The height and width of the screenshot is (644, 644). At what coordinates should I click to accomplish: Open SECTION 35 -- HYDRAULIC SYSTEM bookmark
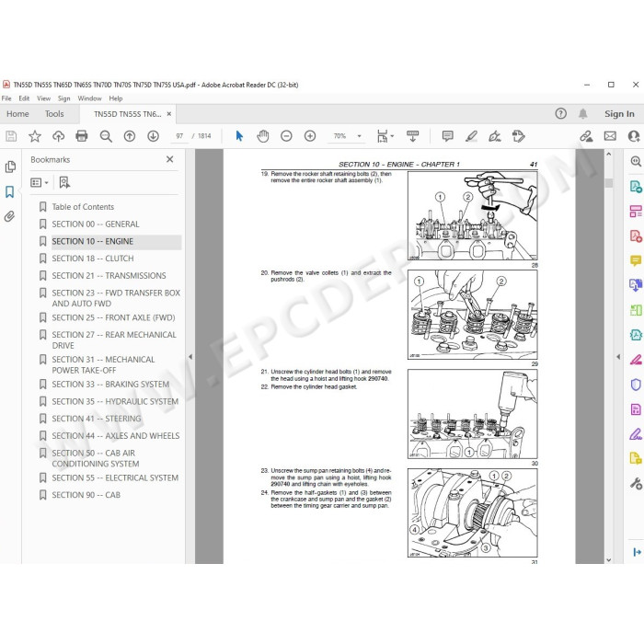tap(115, 402)
